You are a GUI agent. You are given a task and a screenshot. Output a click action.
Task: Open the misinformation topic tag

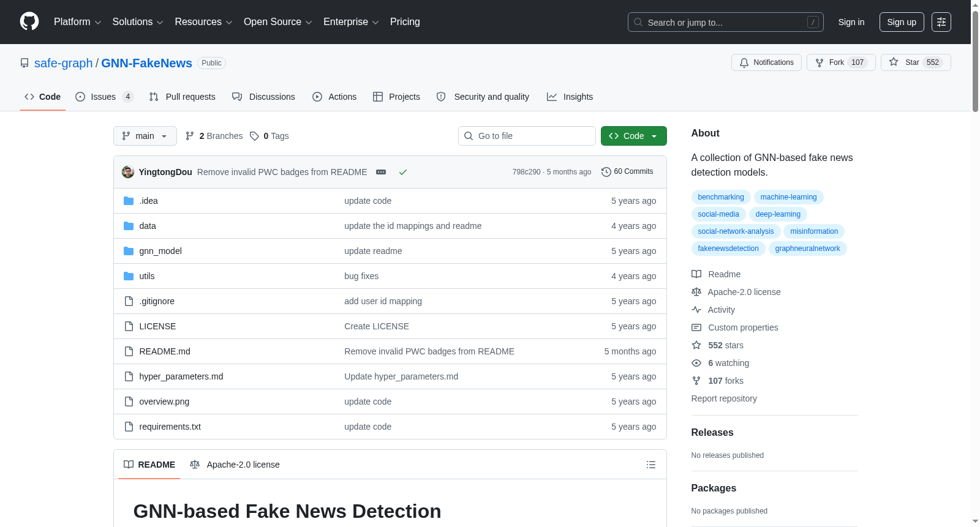(814, 231)
